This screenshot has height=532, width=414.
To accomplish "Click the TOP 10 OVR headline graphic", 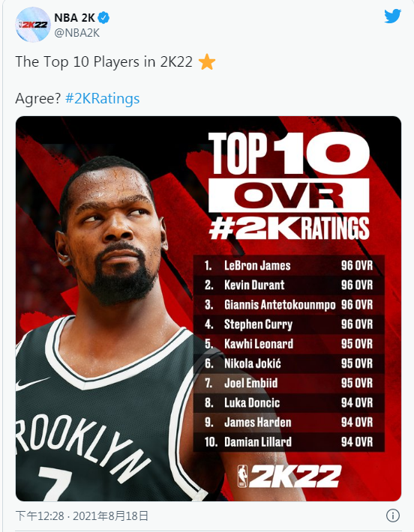I will (x=289, y=187).
